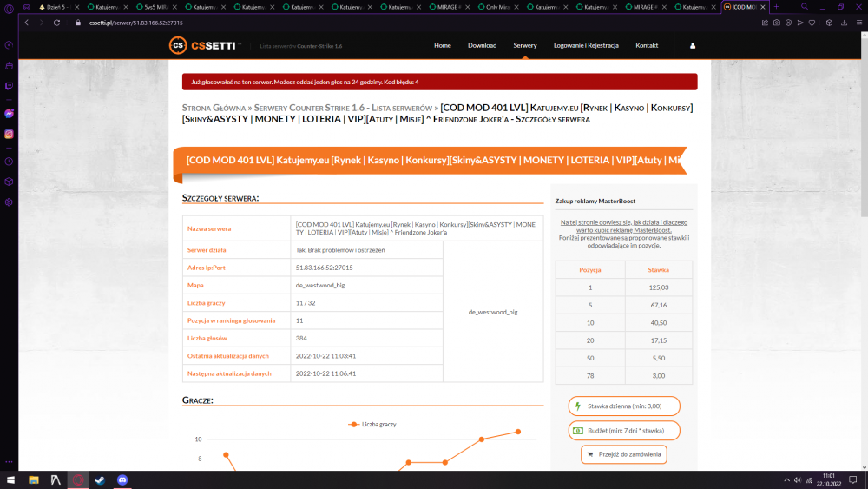Open the Download menu item

point(482,45)
